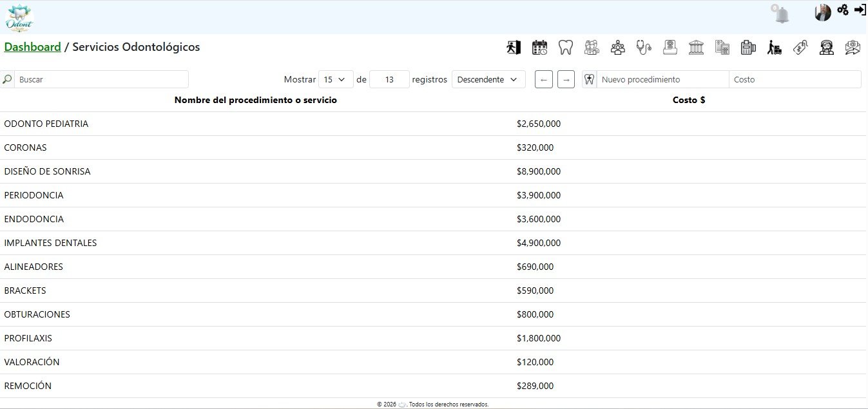Click the tooth services icon
This screenshot has height=409, width=868.
coord(565,47)
